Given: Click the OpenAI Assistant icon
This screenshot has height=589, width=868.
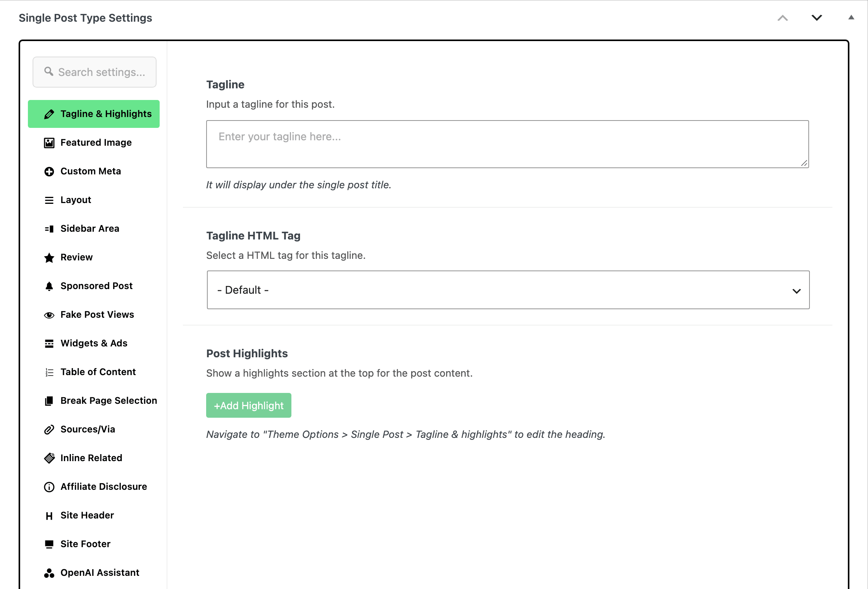Looking at the screenshot, I should [49, 573].
